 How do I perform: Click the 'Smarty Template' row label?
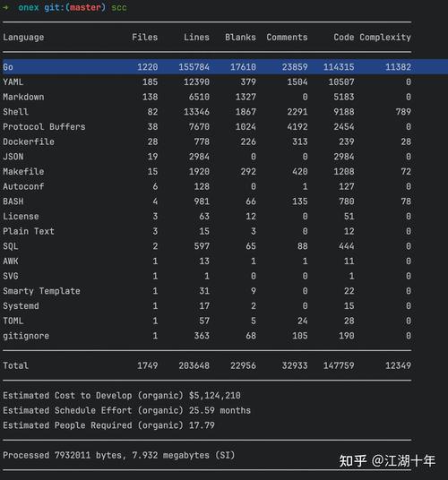[x=41, y=291]
